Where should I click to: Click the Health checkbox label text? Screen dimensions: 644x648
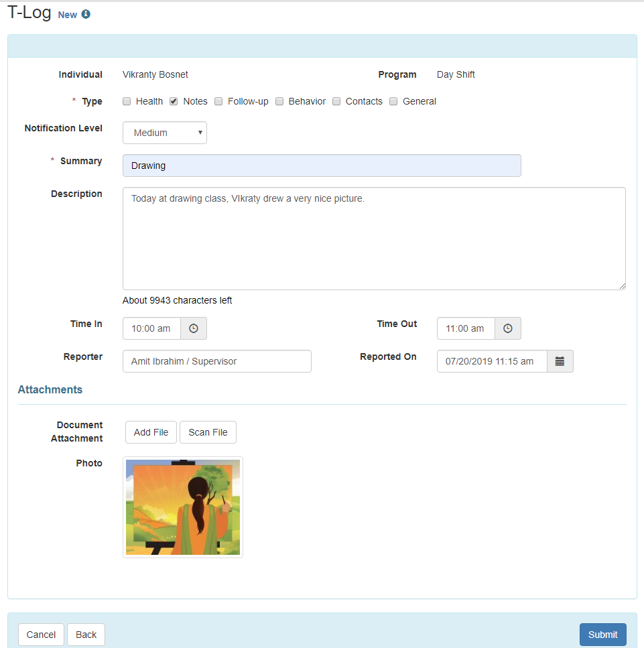tap(149, 101)
